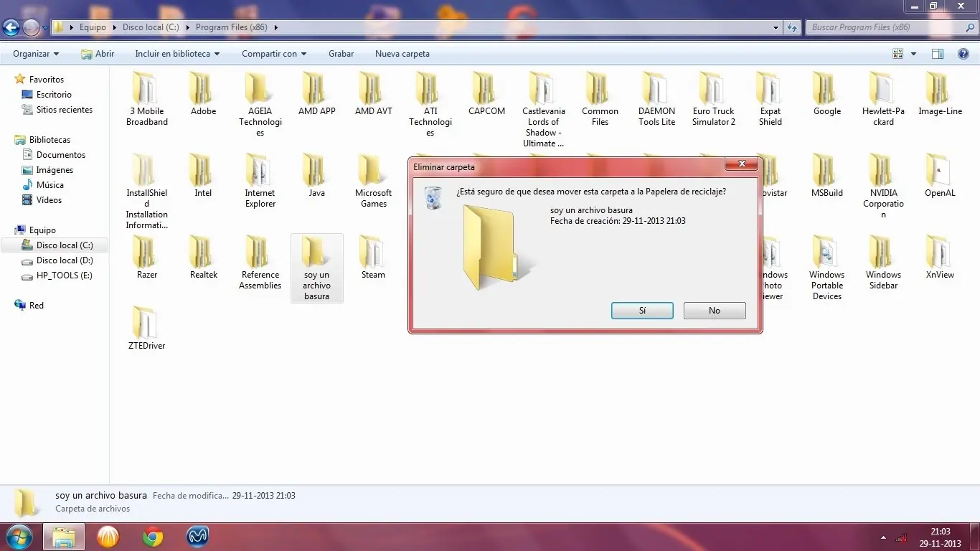Create a folder with Nueva carpeta
This screenshot has height=551, width=980.
point(402,54)
